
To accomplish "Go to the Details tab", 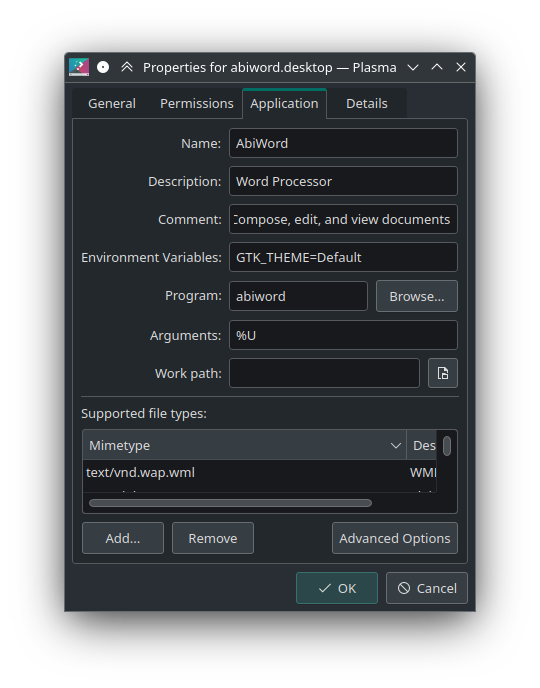I will 367,104.
